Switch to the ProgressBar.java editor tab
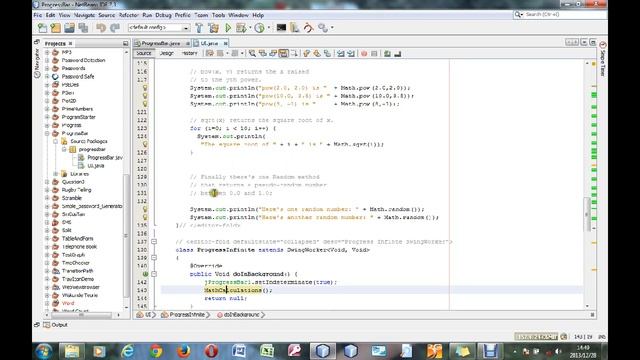640x360 pixels. (x=161, y=43)
